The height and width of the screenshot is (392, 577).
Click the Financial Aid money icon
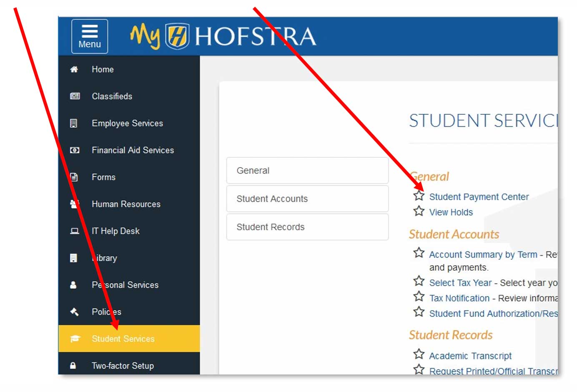coord(75,150)
